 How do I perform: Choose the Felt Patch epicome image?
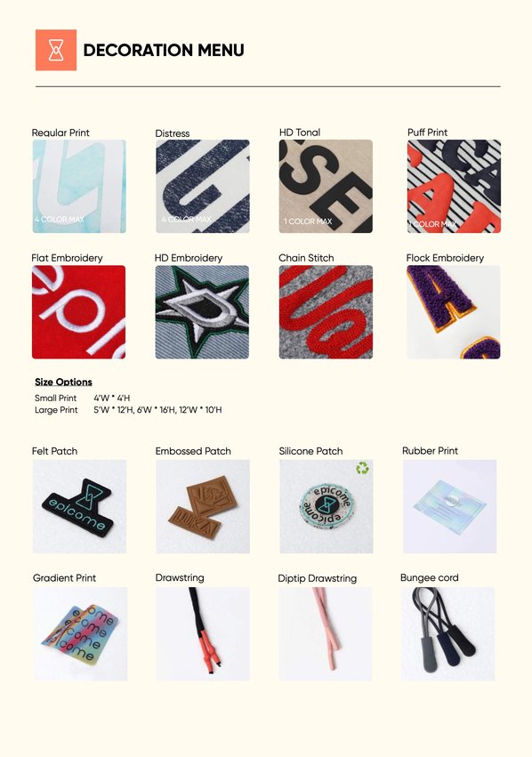pyautogui.click(x=79, y=506)
